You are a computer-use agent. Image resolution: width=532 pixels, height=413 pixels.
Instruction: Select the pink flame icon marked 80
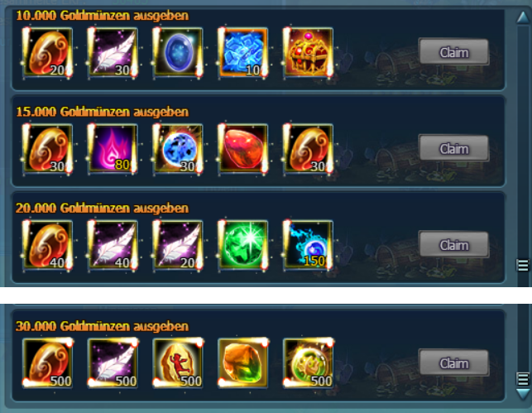click(113, 149)
